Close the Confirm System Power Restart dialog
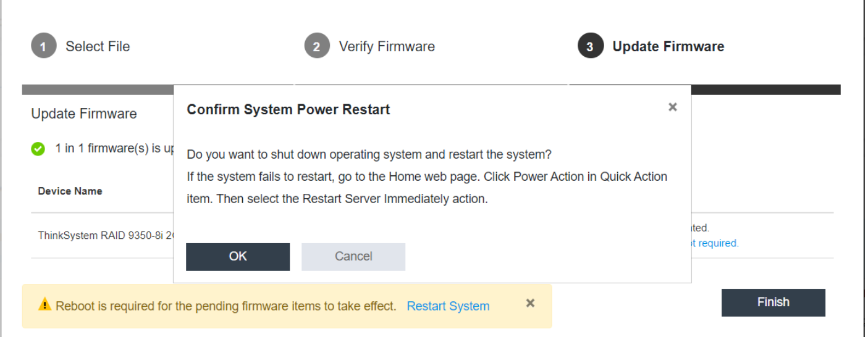 click(673, 107)
